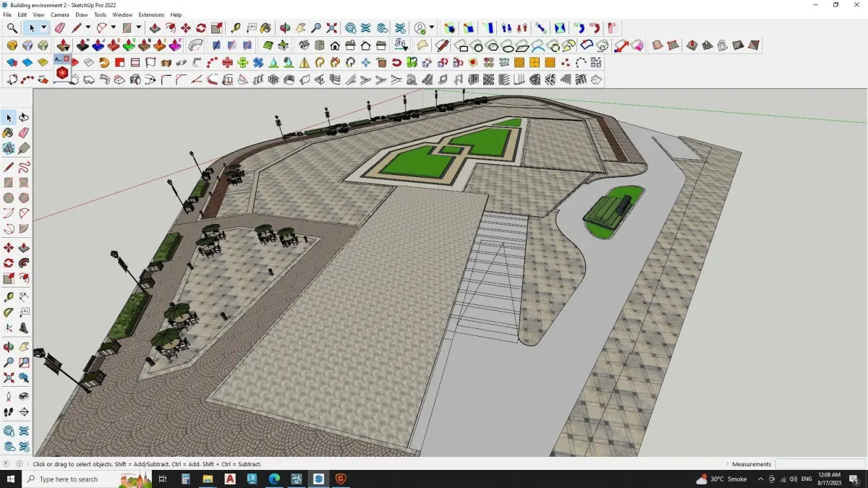Select the Polygon tool in left toolbar

[x=24, y=197]
